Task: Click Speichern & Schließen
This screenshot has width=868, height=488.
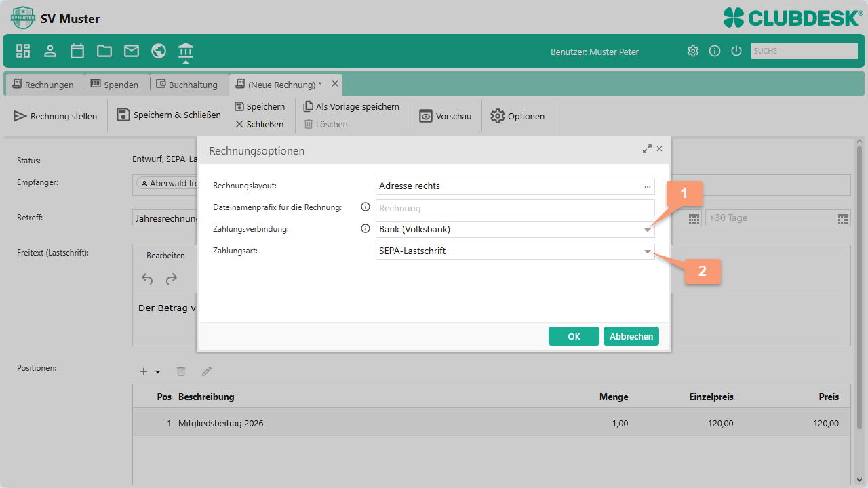Action: (169, 115)
